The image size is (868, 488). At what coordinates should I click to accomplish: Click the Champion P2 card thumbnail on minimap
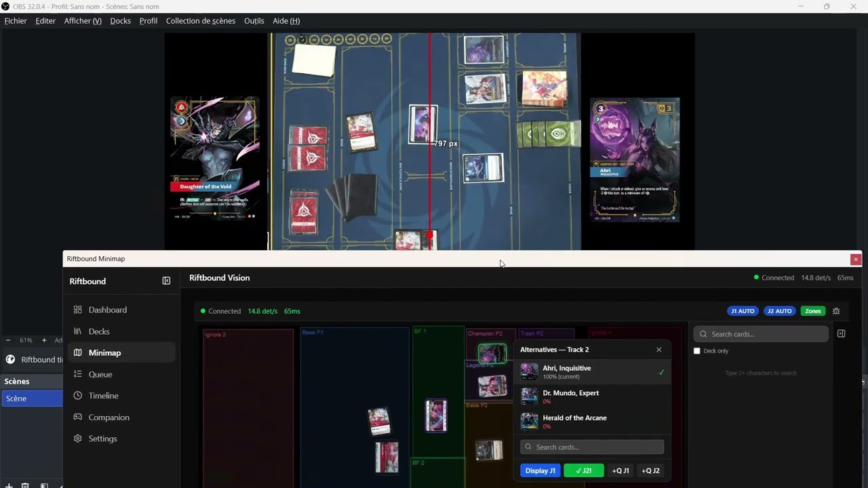pyautogui.click(x=492, y=353)
